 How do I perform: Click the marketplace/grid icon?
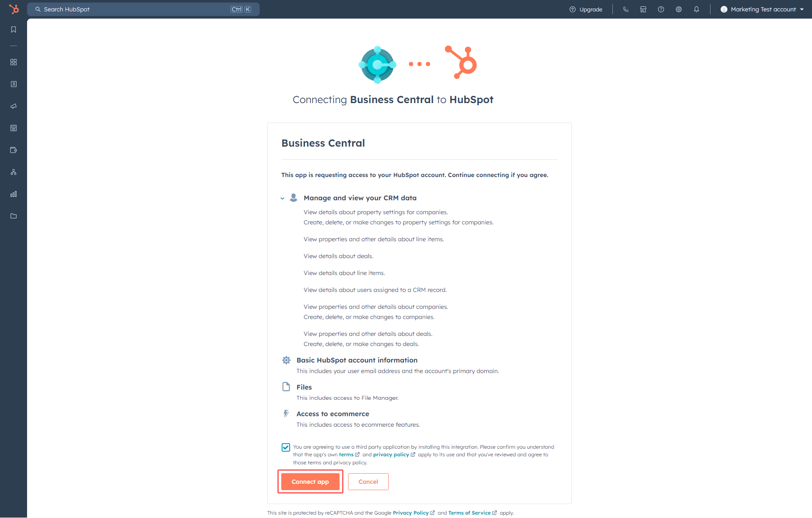coord(14,62)
